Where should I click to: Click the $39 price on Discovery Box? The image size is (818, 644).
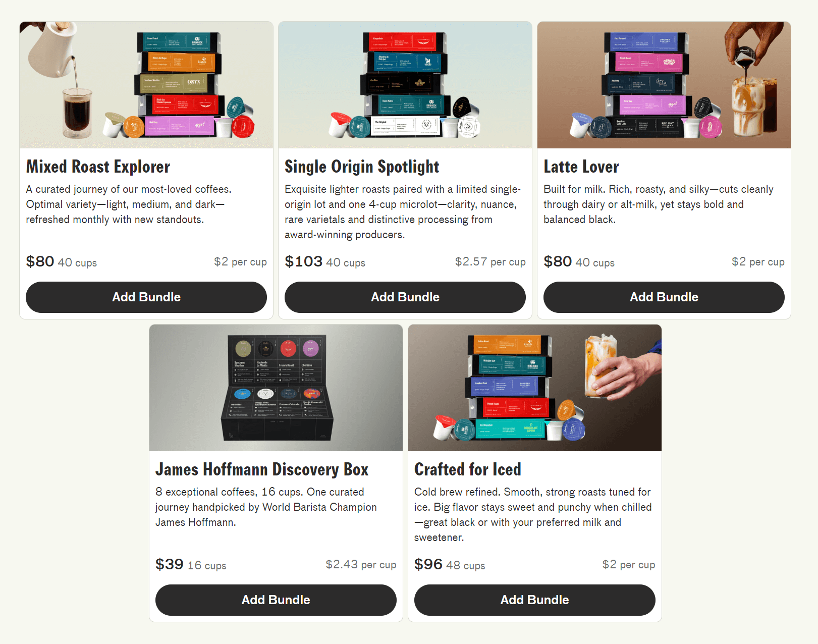(169, 564)
